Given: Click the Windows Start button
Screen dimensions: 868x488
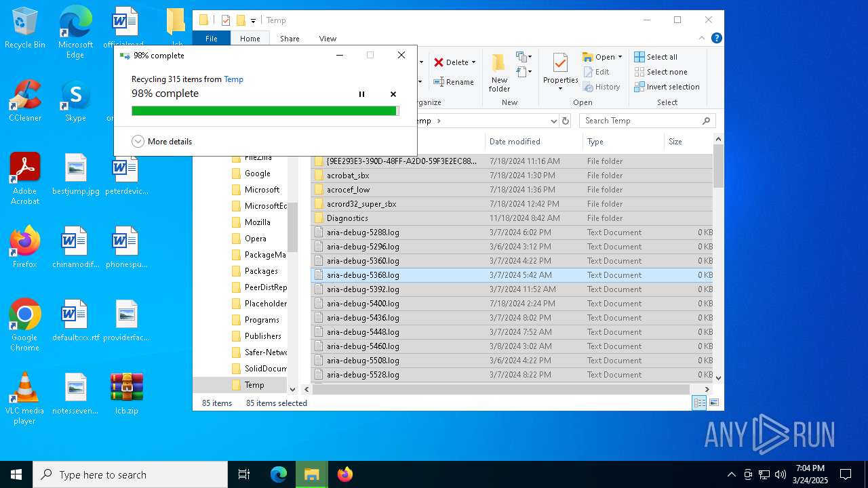Looking at the screenshot, I should click(x=16, y=474).
